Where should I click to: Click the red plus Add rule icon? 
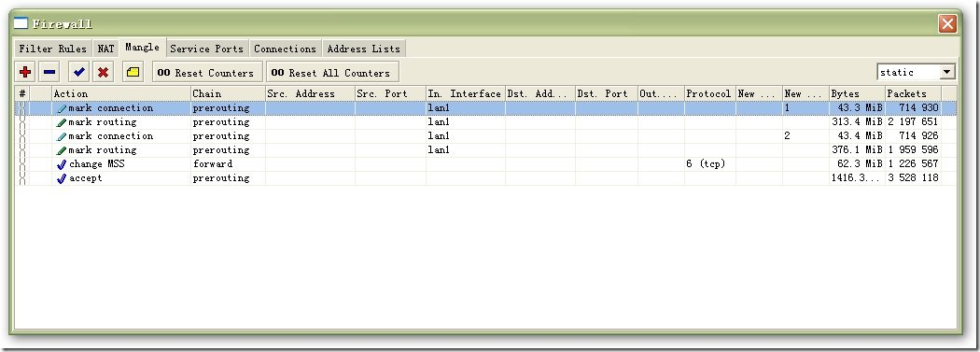coord(25,73)
